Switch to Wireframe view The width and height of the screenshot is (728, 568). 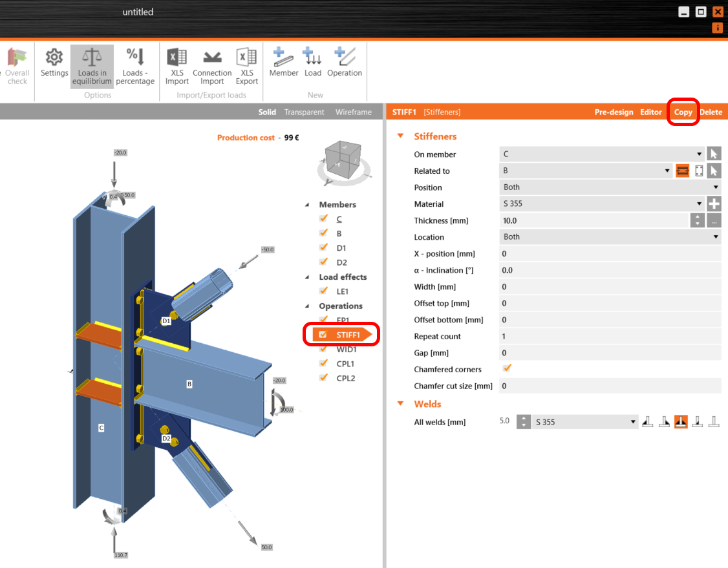point(353,111)
